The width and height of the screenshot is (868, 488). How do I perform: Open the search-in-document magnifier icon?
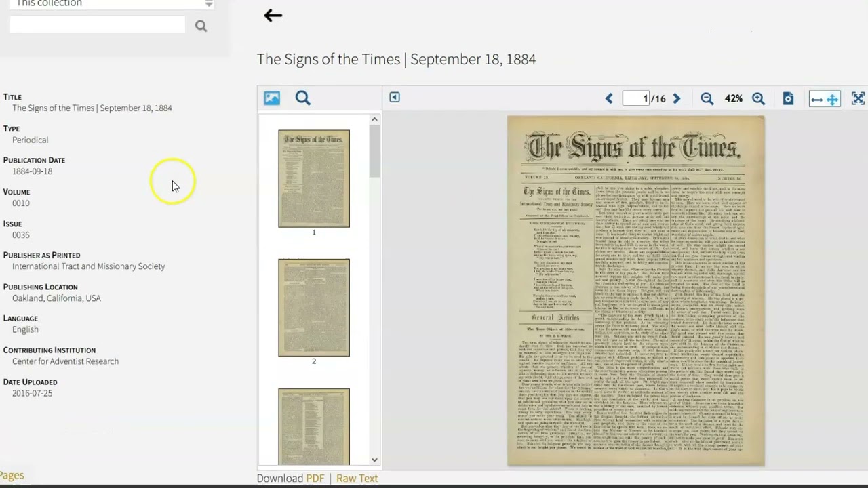coord(303,98)
